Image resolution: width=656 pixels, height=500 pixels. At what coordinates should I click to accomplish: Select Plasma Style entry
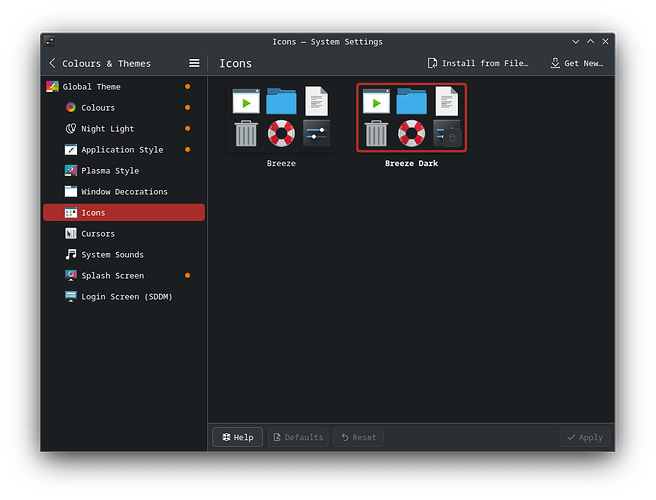[124, 171]
